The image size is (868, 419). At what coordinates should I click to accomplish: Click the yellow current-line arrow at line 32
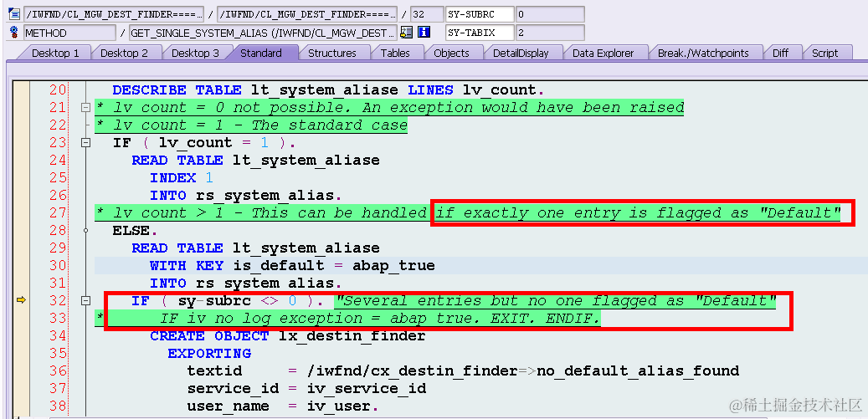(21, 300)
